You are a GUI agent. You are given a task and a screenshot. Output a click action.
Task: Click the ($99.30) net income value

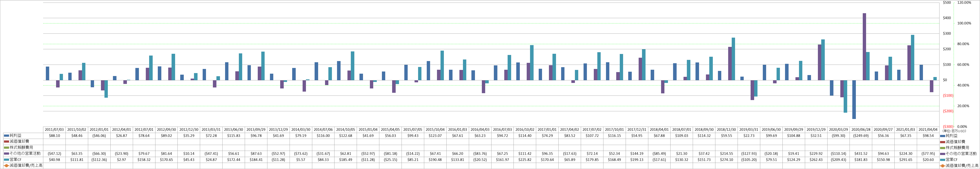click(x=839, y=136)
